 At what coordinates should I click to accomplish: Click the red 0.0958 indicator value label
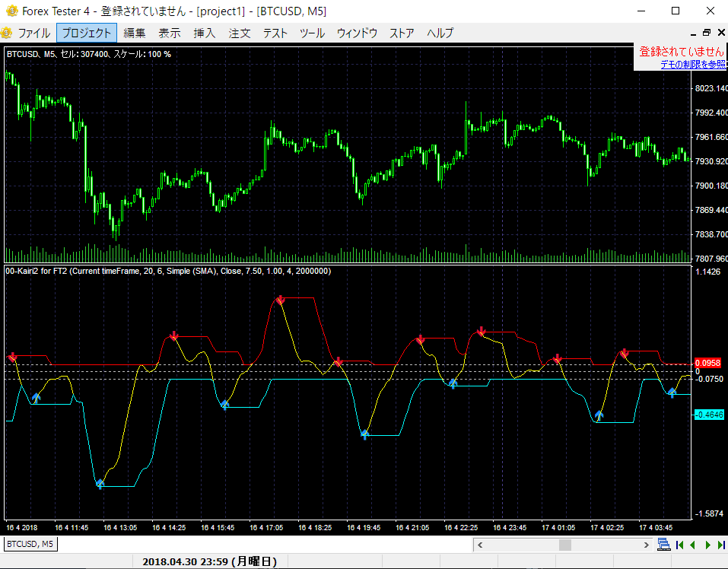click(707, 363)
